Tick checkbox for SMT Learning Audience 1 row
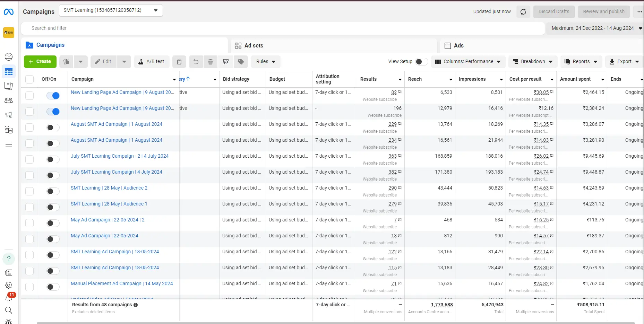 pyautogui.click(x=29, y=207)
